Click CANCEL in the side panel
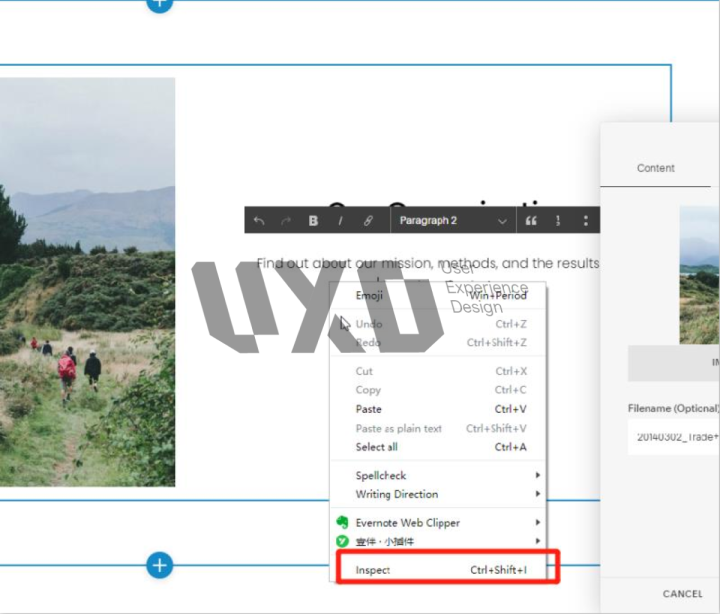Image resolution: width=720 pixels, height=614 pixels. coord(682,594)
